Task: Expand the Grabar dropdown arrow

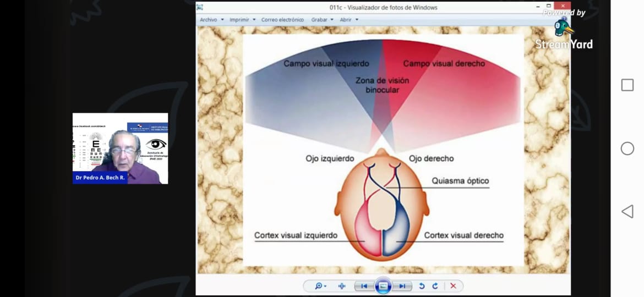Action: [x=332, y=20]
